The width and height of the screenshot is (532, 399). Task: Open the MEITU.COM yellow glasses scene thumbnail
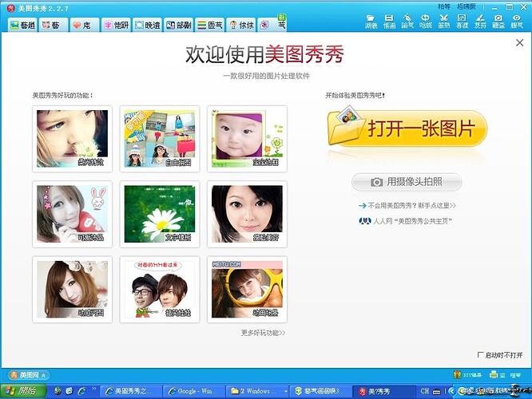click(x=247, y=290)
